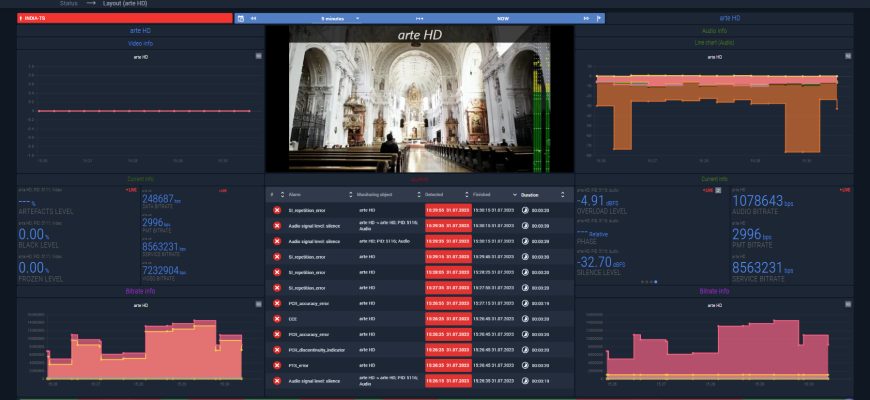Sort alarms by Monitoring object column
Image resolution: width=870 pixels, height=400 pixels.
pyautogui.click(x=386, y=194)
